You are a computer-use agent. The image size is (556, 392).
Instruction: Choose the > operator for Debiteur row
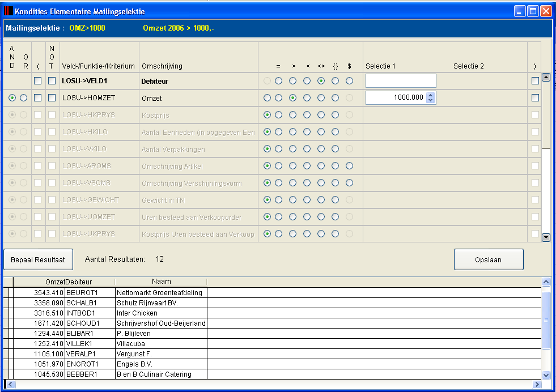pyautogui.click(x=292, y=81)
